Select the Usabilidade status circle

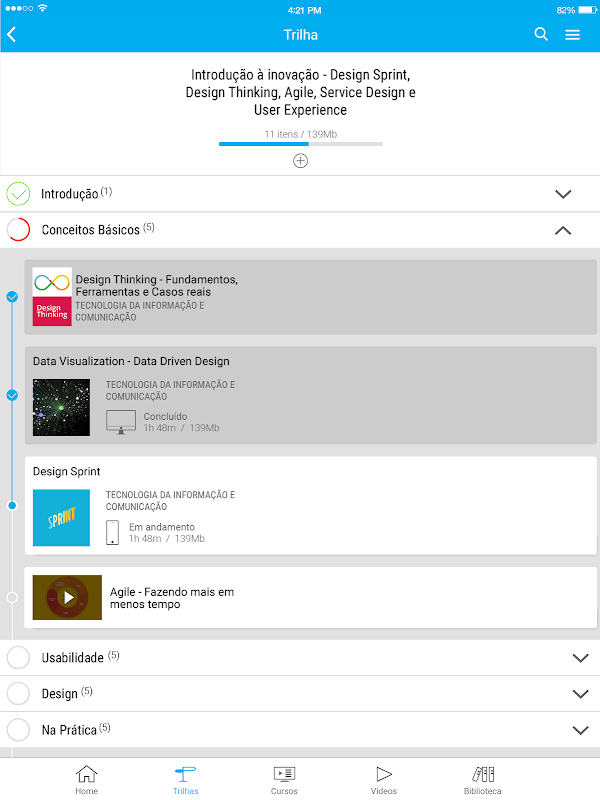click(18, 658)
